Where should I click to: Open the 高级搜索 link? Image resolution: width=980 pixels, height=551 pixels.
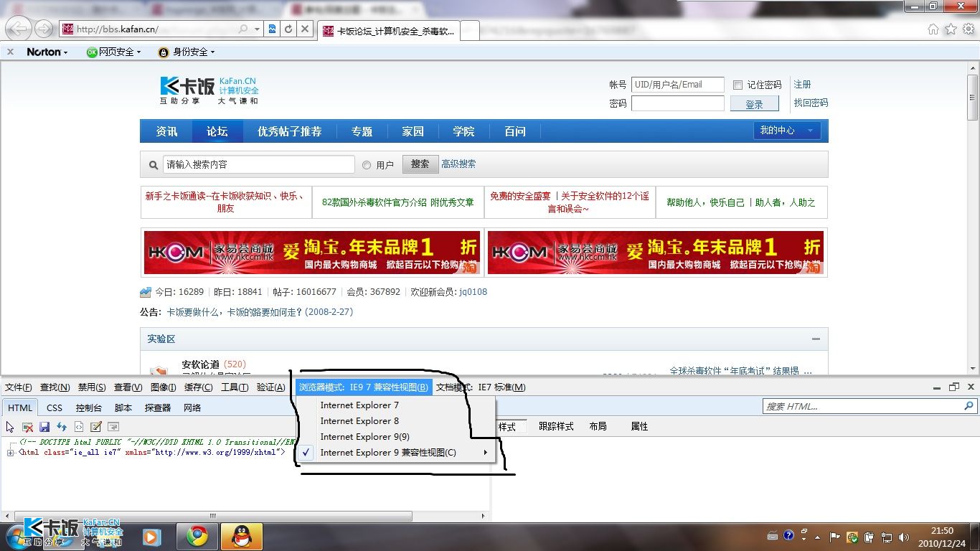pyautogui.click(x=458, y=164)
